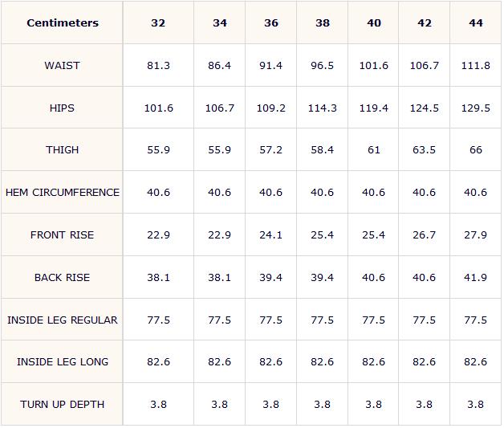The width and height of the screenshot is (504, 428).
Task: Select waist value 96.5 for size 38
Action: [322, 65]
